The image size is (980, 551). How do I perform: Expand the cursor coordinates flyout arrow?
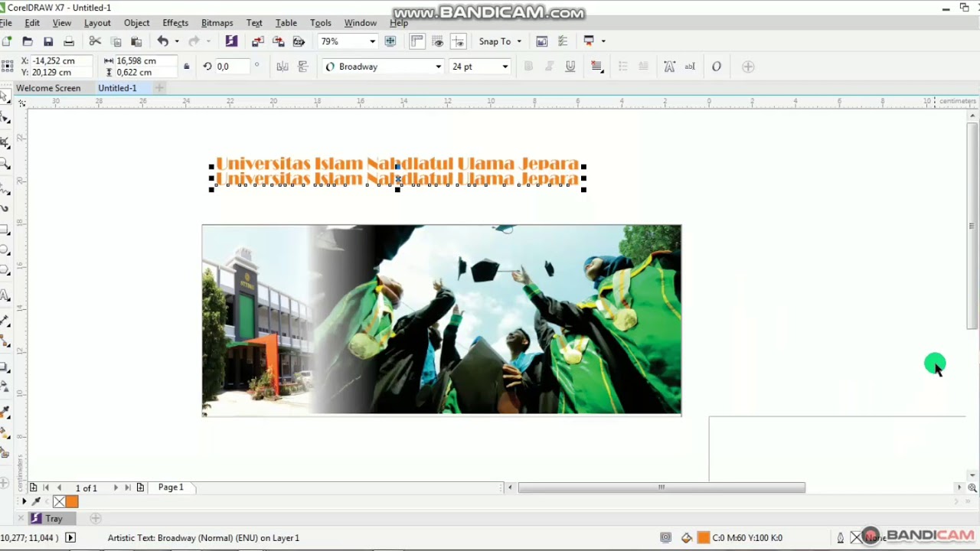(x=70, y=538)
